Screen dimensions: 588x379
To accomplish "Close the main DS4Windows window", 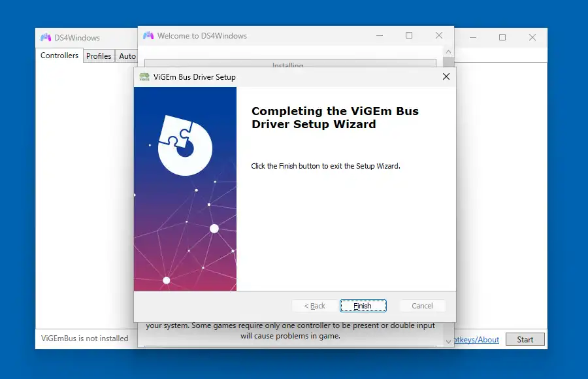I will pyautogui.click(x=532, y=37).
